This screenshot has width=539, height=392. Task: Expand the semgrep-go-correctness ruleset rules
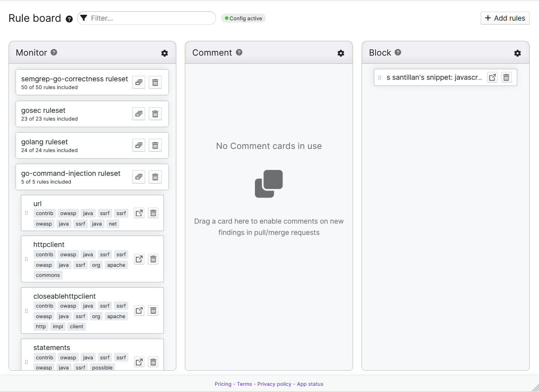tap(139, 82)
